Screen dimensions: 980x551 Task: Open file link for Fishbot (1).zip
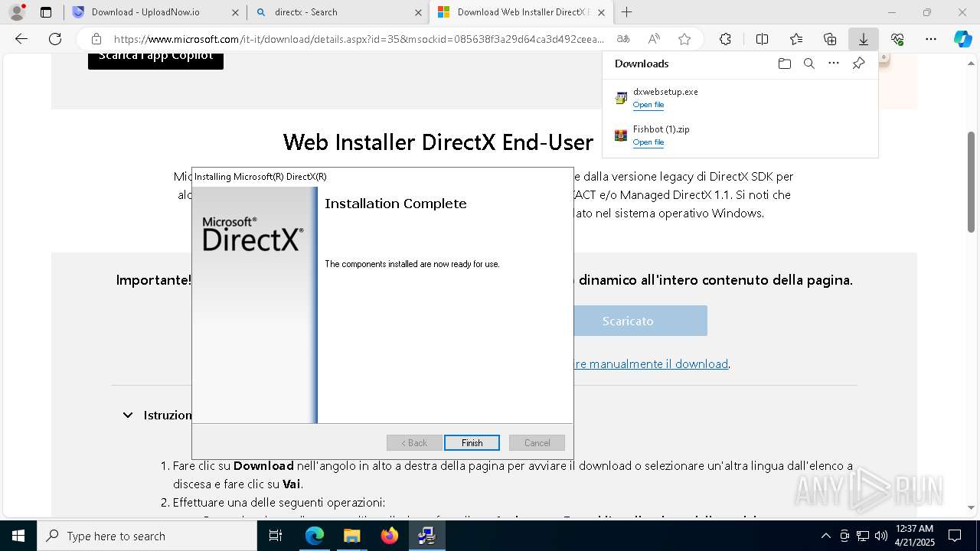pyautogui.click(x=648, y=142)
